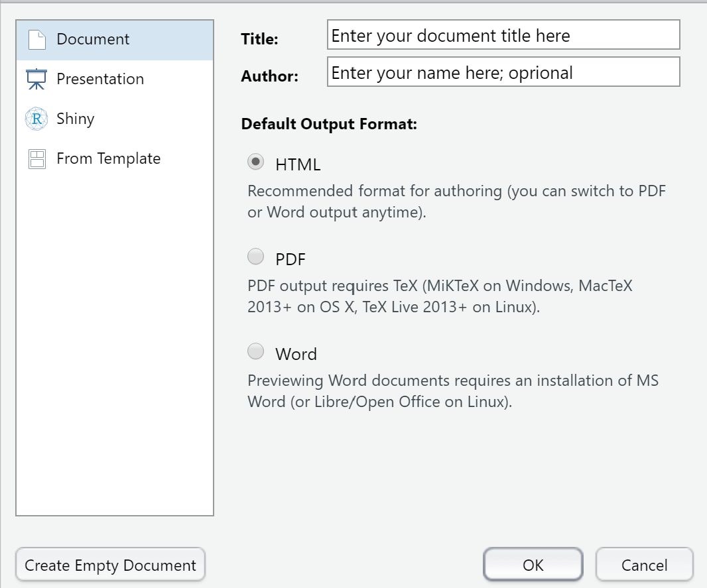
Task: Choose From Template in the sidebar
Action: (x=109, y=158)
